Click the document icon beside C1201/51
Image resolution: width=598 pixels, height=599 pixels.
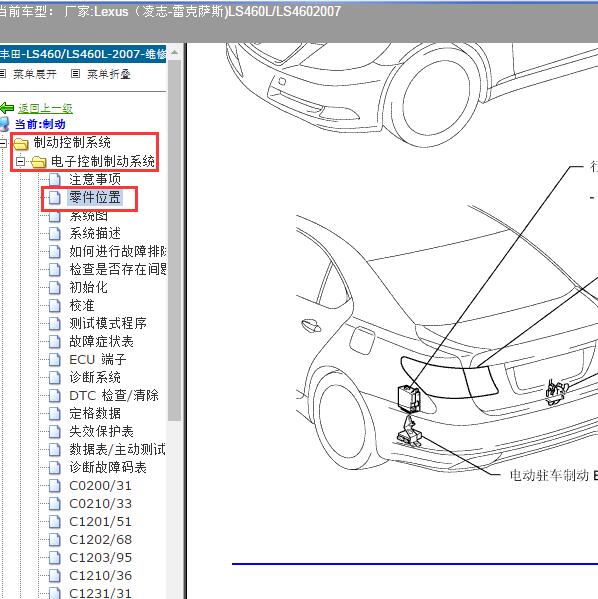click(x=55, y=521)
